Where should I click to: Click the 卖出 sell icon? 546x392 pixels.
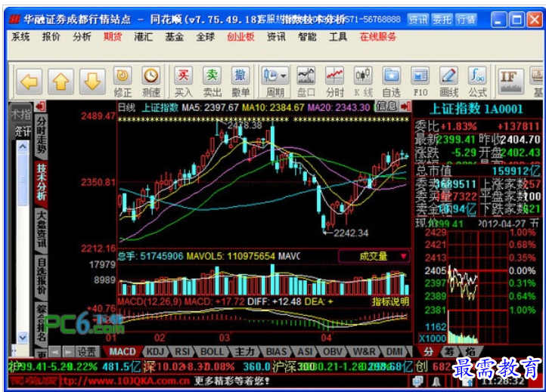click(212, 82)
